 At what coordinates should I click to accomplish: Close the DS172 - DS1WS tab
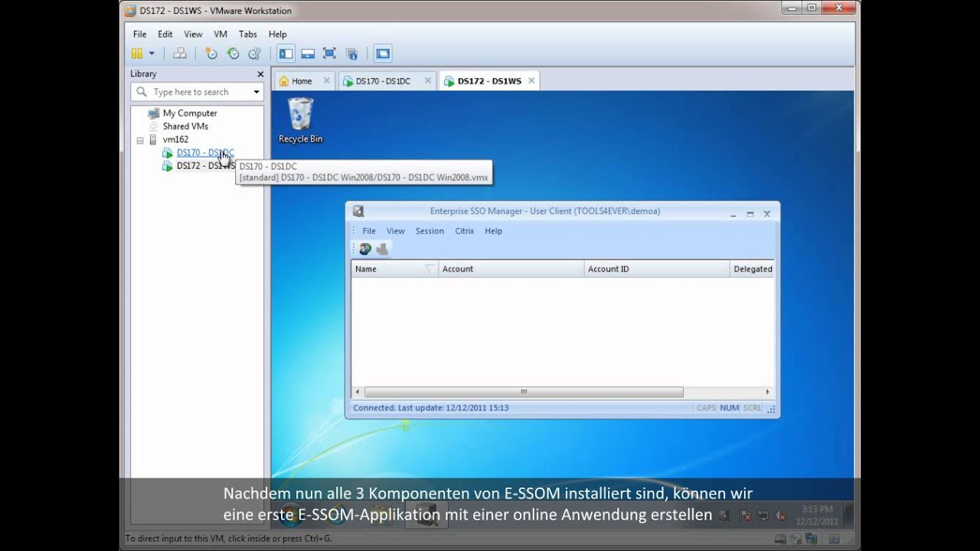pyautogui.click(x=531, y=80)
